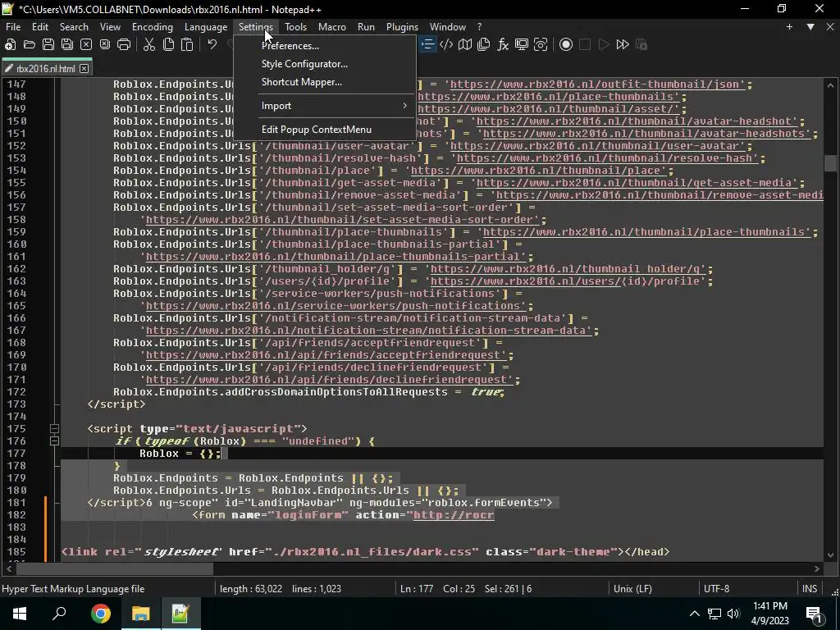The image size is (840, 630).
Task: Click the UTF-8 encoding status field
Action: pyautogui.click(x=748, y=589)
